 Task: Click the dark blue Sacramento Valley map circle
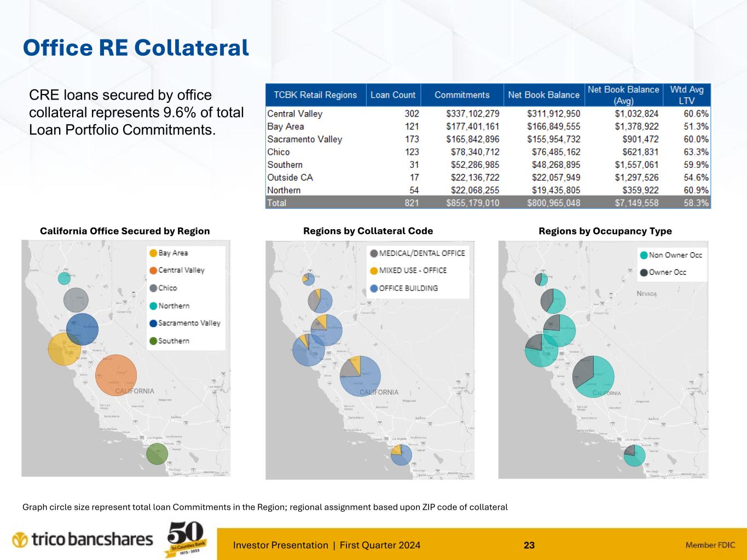click(83, 329)
